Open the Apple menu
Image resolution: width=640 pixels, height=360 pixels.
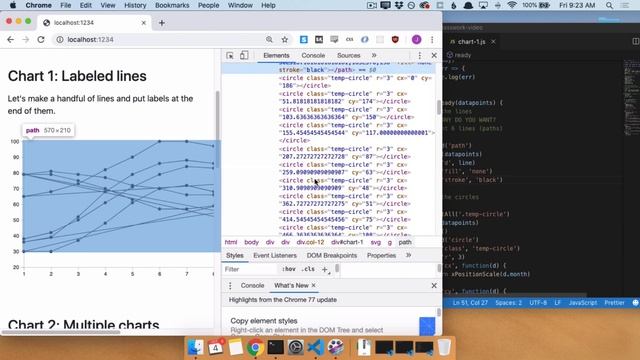(13, 5)
